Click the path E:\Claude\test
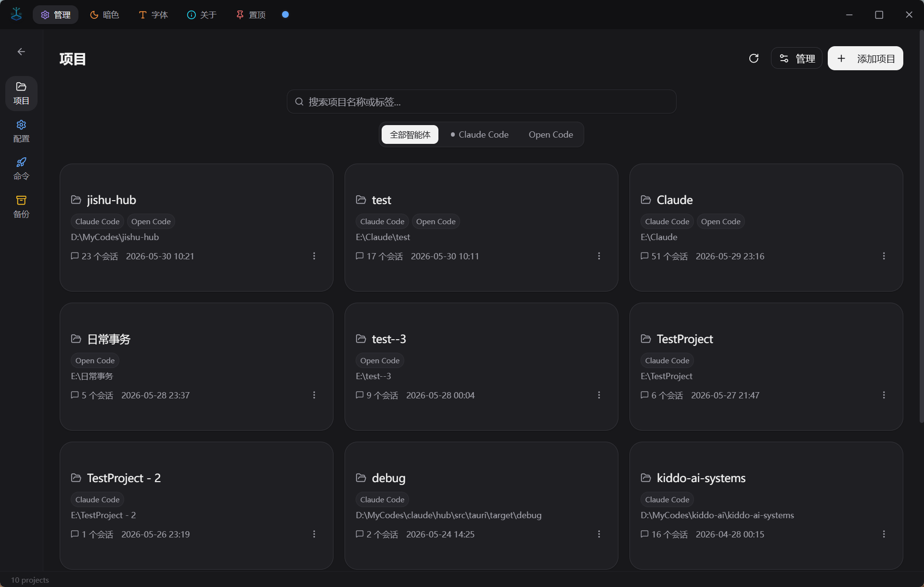The image size is (924, 587). click(x=383, y=237)
